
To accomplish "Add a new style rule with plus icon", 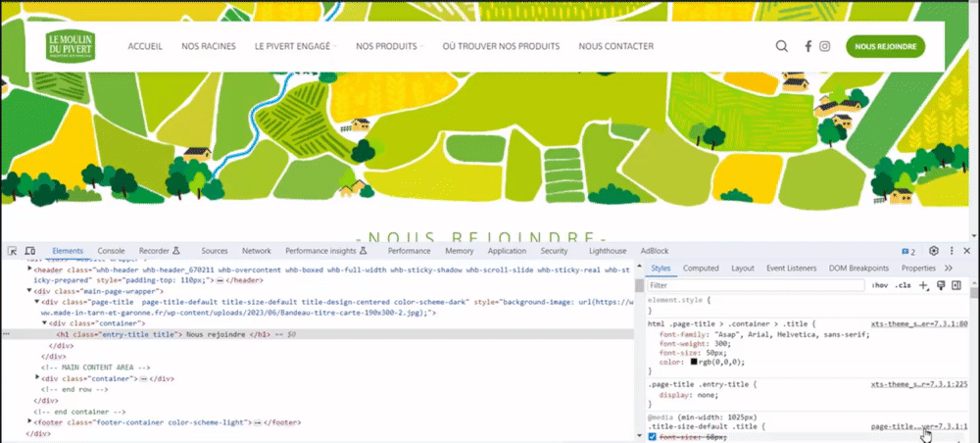I will pos(924,285).
